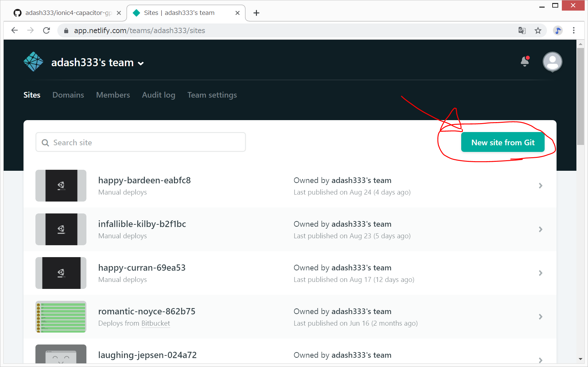The image size is (588, 367).
Task: Click the scrollbar down arrow
Action: click(580, 359)
